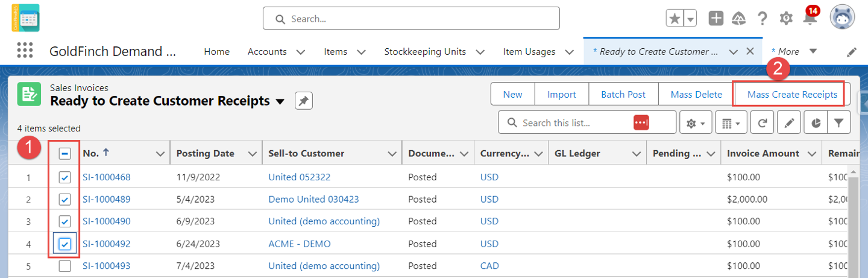Image resolution: width=868 pixels, height=278 pixels.
Task: Open the Favorites star icon
Action: point(675,18)
